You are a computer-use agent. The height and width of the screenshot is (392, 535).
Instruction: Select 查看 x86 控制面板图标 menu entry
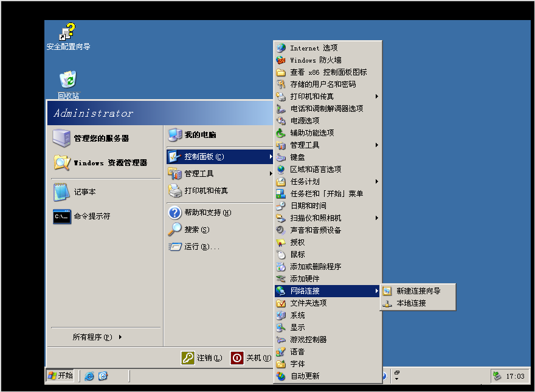pyautogui.click(x=328, y=72)
